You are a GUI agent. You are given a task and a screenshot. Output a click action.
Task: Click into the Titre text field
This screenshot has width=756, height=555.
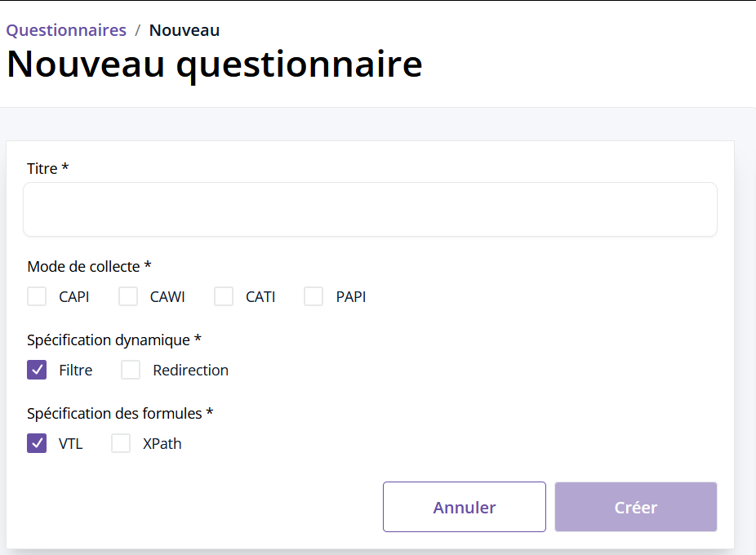click(x=370, y=210)
